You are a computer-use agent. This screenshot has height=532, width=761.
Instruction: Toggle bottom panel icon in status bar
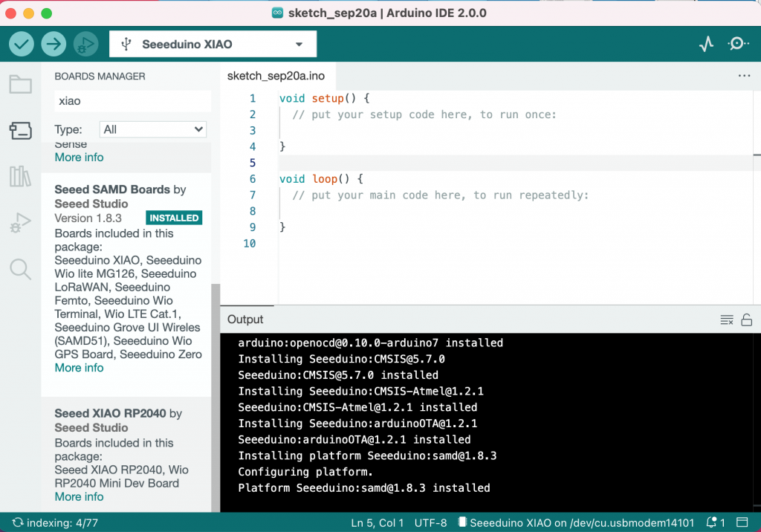click(x=742, y=522)
